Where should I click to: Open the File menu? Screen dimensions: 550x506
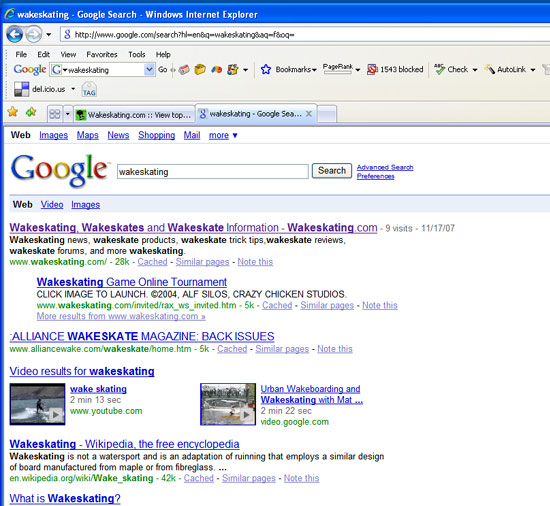21,54
